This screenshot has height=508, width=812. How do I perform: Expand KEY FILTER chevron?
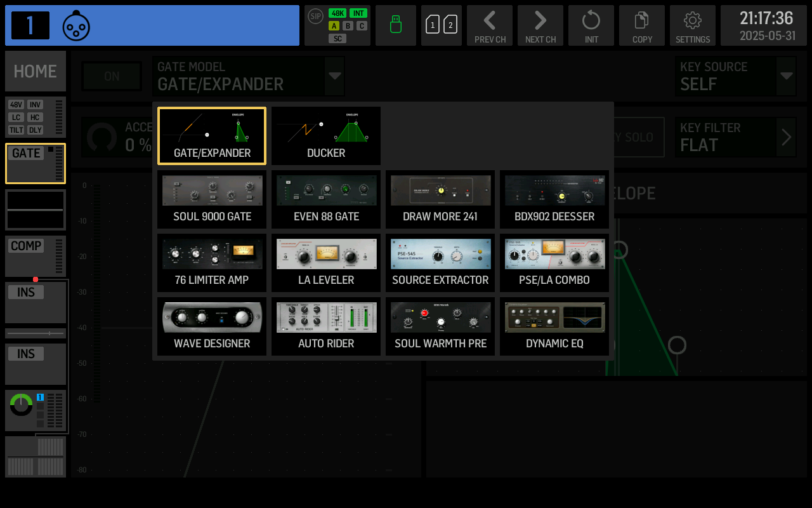(x=786, y=137)
